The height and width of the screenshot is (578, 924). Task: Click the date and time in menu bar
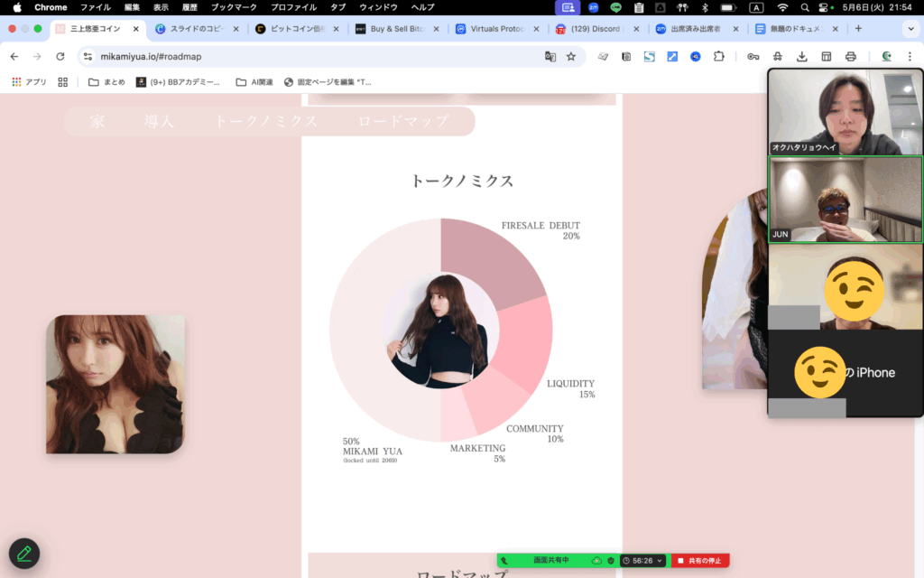coord(877,7)
